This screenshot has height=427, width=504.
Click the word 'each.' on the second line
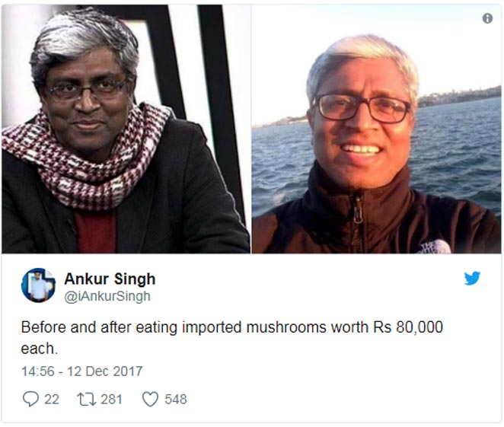[40, 349]
